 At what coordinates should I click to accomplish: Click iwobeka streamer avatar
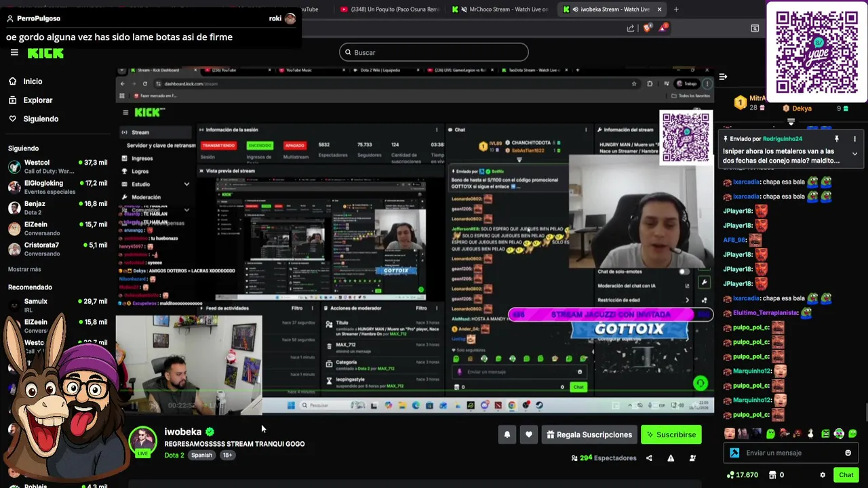point(142,441)
